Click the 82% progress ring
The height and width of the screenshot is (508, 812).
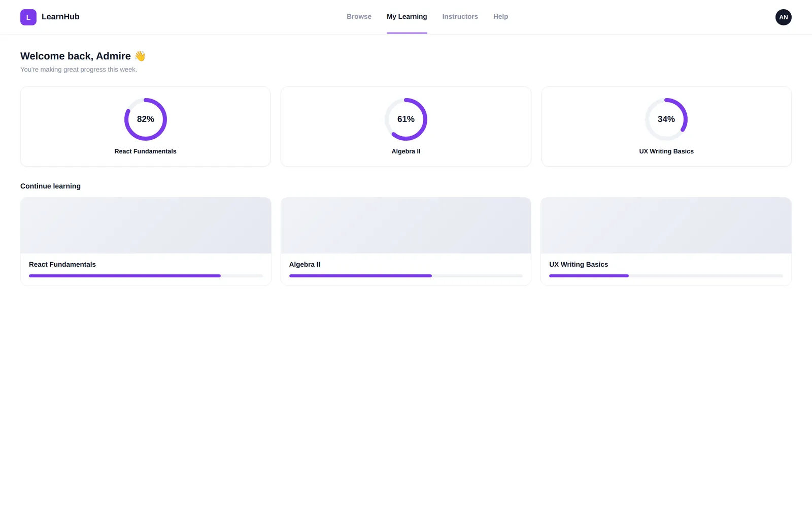click(146, 119)
